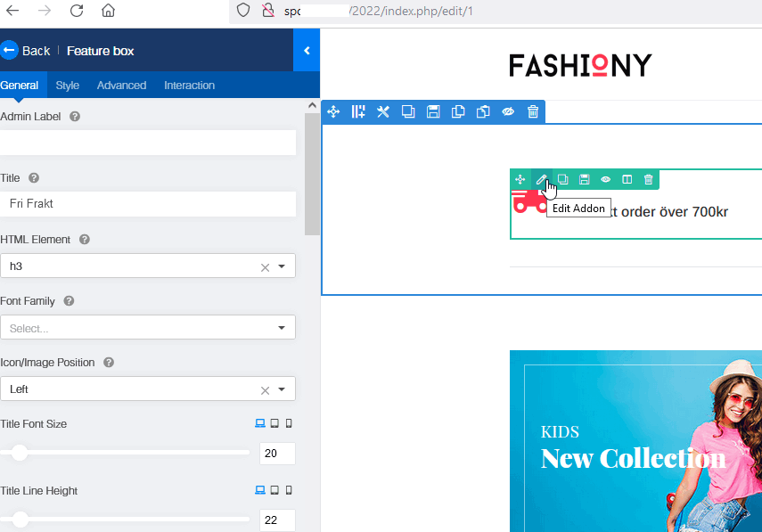Open the Interaction tab
Screen dimensions: 762x532
point(189,86)
